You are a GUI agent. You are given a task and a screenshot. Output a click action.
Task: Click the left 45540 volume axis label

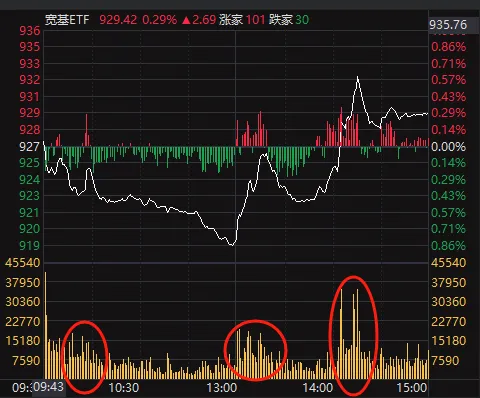(x=22, y=263)
